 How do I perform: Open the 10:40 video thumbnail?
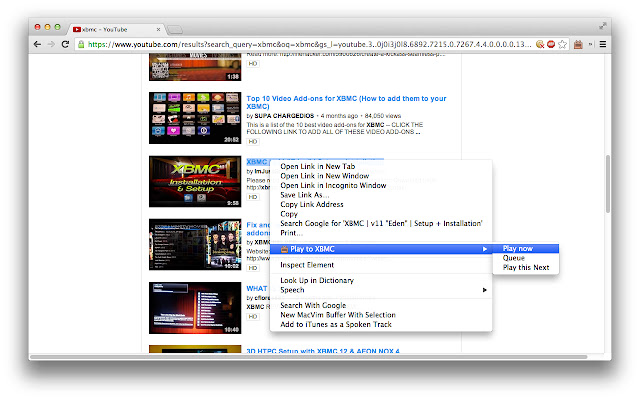(x=195, y=308)
